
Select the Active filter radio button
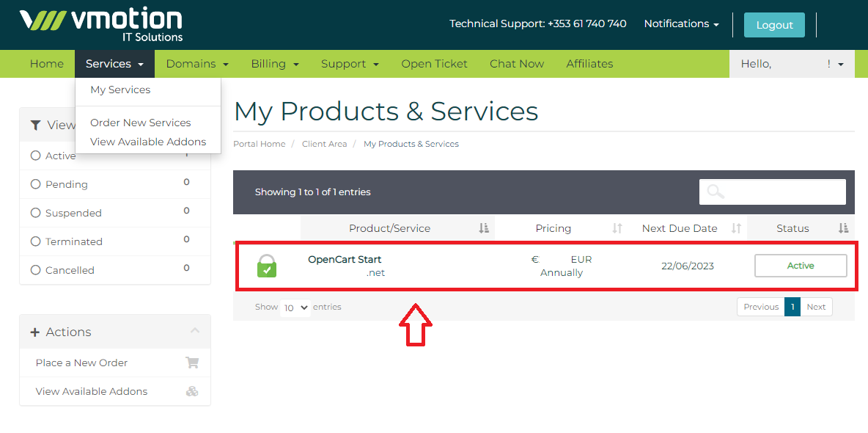pyautogui.click(x=35, y=156)
